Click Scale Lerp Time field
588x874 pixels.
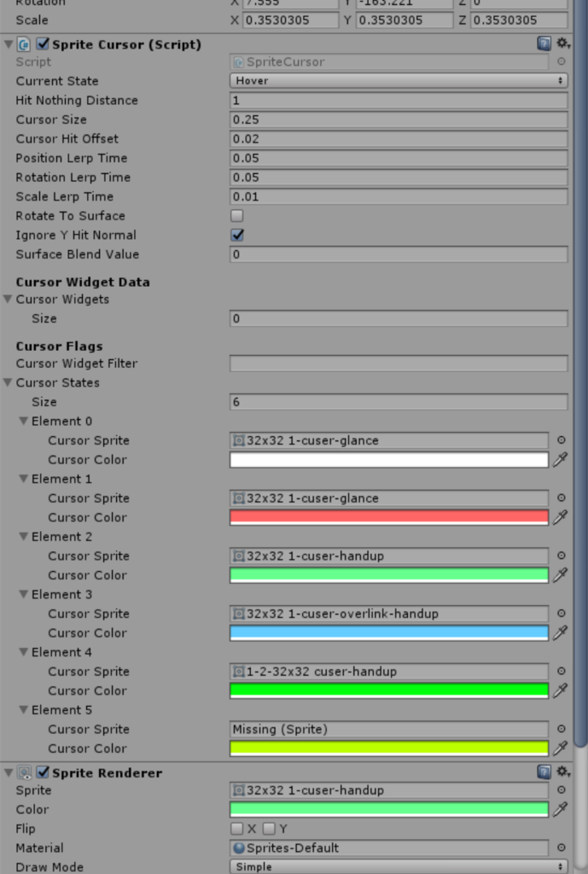click(399, 196)
